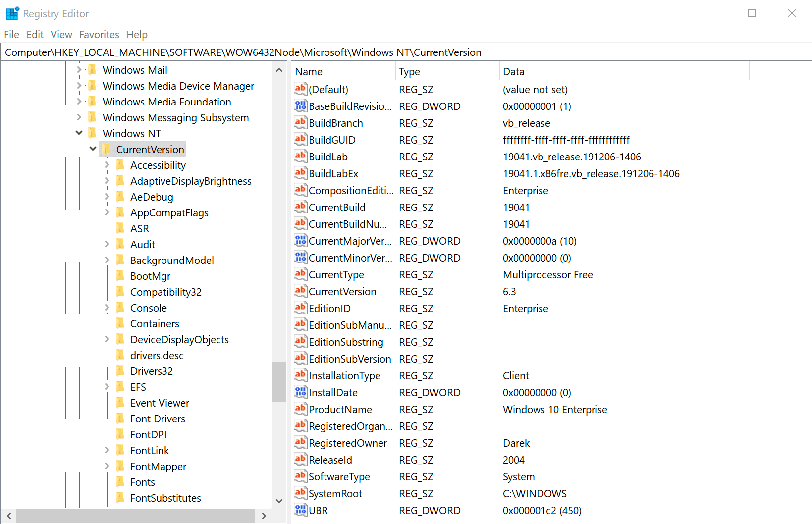Click the folder icon of BootMgr key
812x524 pixels.
[x=120, y=276]
